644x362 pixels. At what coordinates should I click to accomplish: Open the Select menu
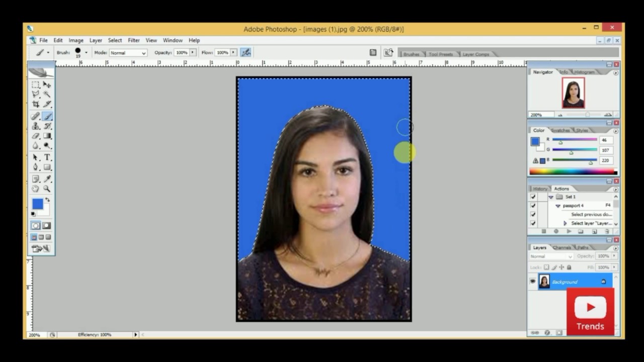point(115,40)
